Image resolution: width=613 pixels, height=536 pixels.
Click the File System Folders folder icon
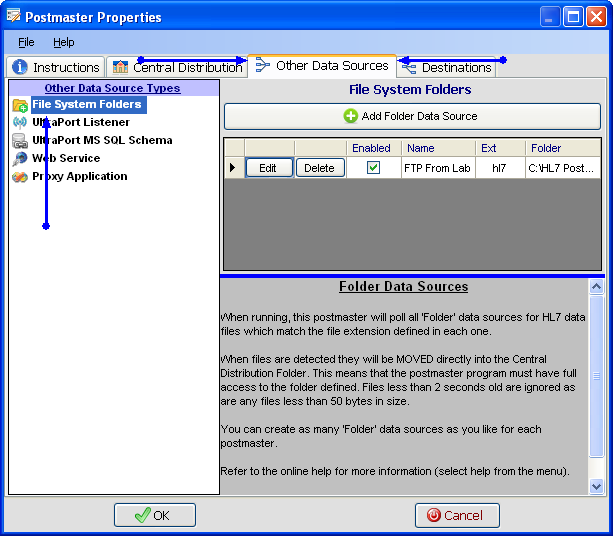tap(20, 105)
